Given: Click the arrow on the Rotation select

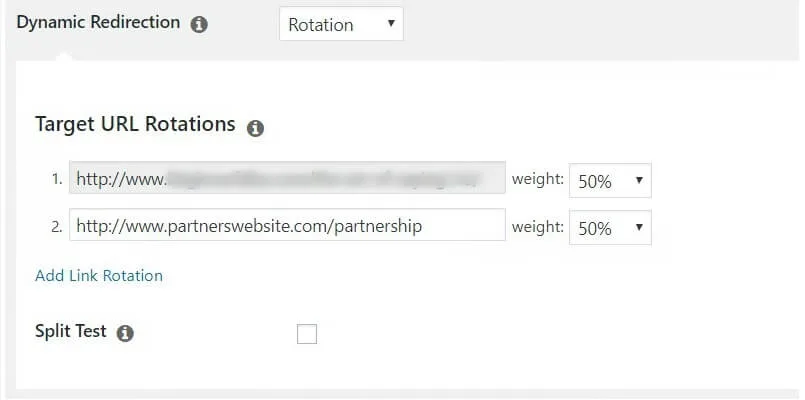Looking at the screenshot, I should click(x=390, y=24).
